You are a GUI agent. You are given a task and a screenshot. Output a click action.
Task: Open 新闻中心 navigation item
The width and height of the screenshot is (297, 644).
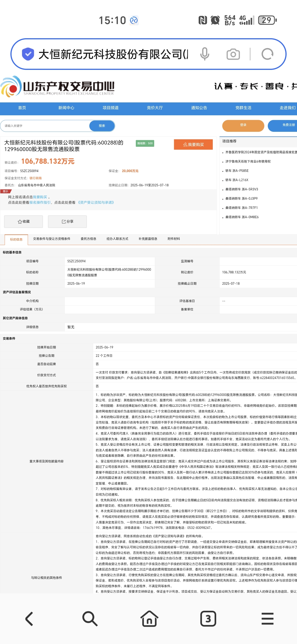(x=66, y=108)
